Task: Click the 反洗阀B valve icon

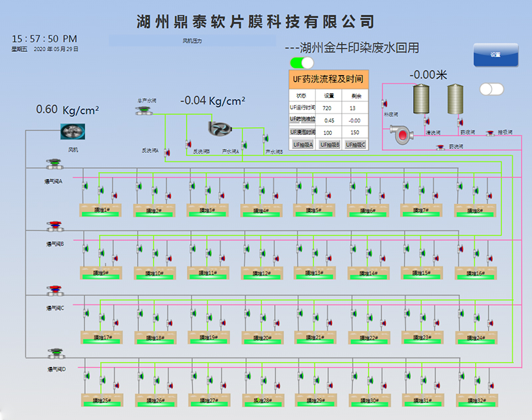Action: (x=188, y=144)
